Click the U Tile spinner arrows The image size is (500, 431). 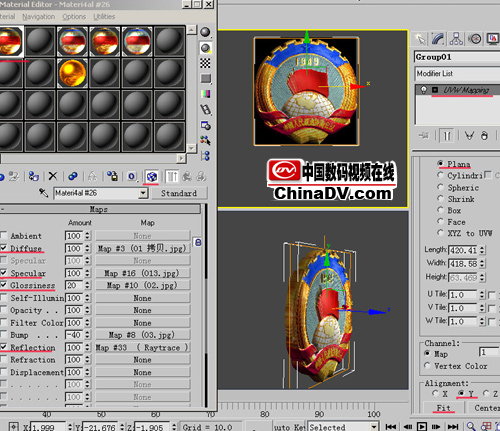482,295
